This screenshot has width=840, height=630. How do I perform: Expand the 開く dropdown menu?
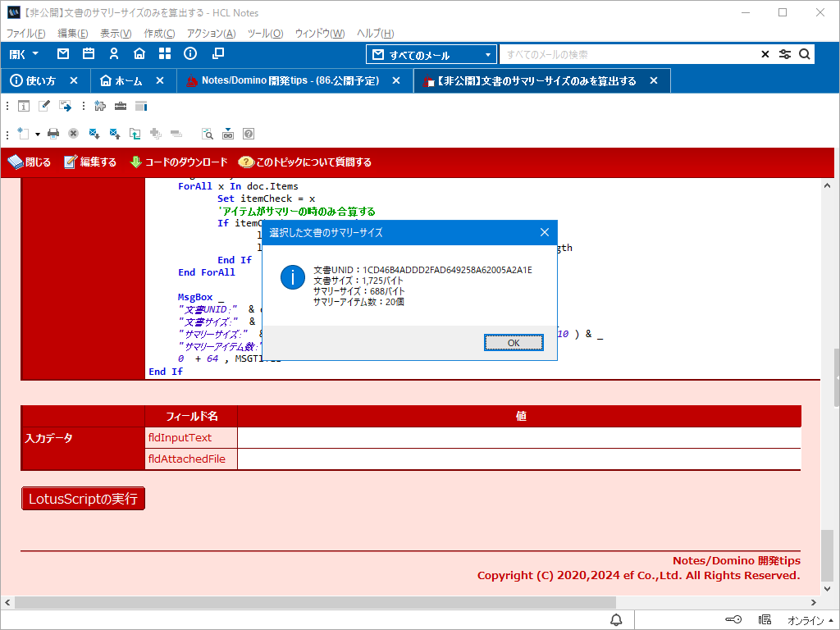coord(25,54)
